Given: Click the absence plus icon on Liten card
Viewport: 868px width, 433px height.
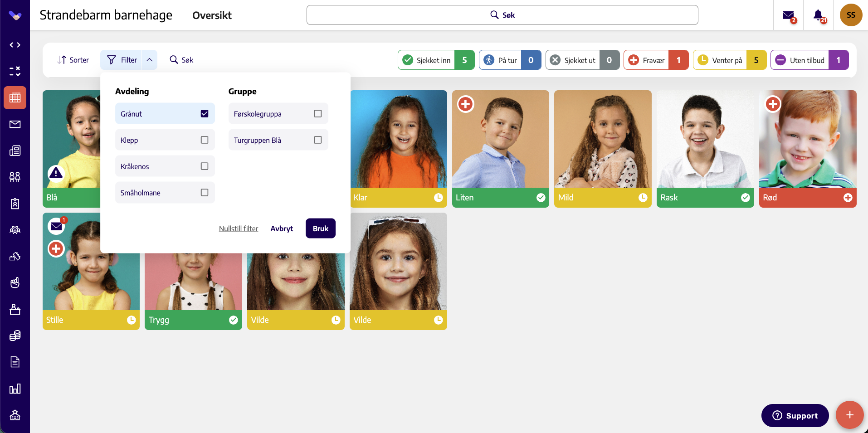Looking at the screenshot, I should (465, 104).
